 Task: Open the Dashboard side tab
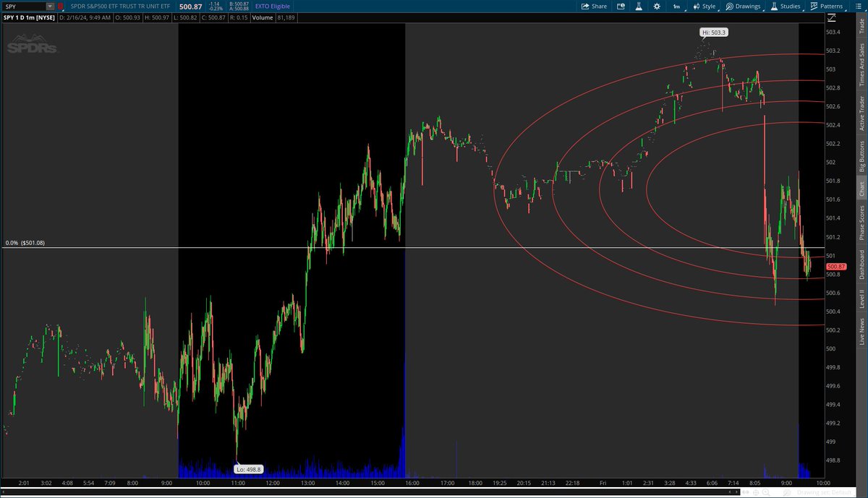861,265
